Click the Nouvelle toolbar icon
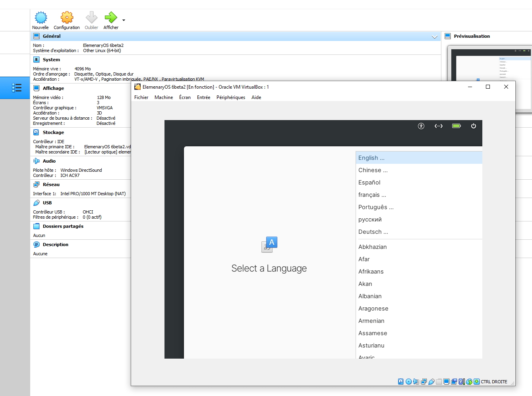 (41, 17)
